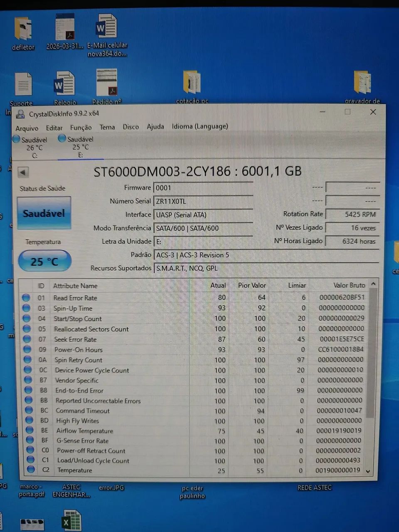Click the Valor Bruto column header
The image size is (399, 532).
[x=349, y=285]
